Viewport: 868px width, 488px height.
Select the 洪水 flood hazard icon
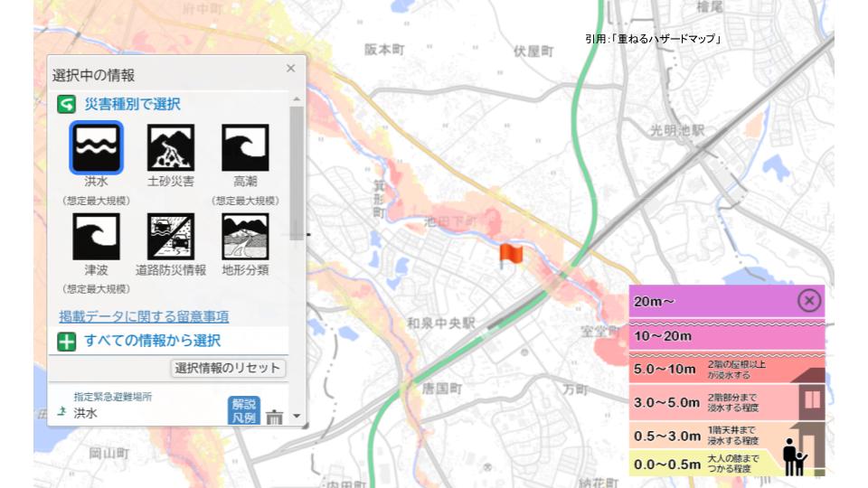[96, 147]
